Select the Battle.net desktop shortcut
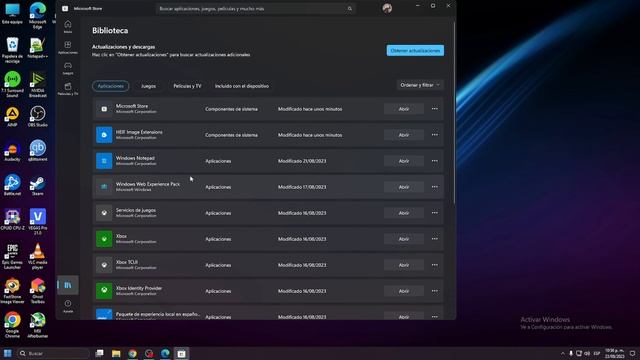Viewport: 640px width, 360px height. [12, 186]
